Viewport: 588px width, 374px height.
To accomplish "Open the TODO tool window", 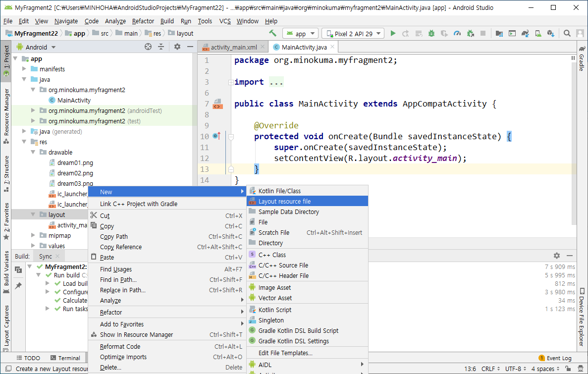I will (28, 358).
